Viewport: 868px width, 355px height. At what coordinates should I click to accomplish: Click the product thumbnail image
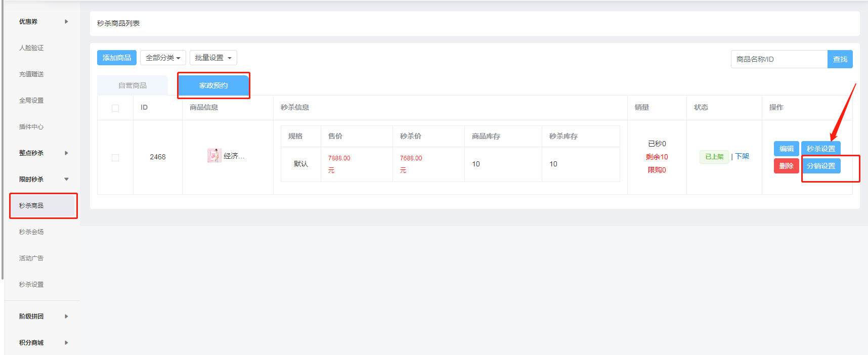point(214,156)
